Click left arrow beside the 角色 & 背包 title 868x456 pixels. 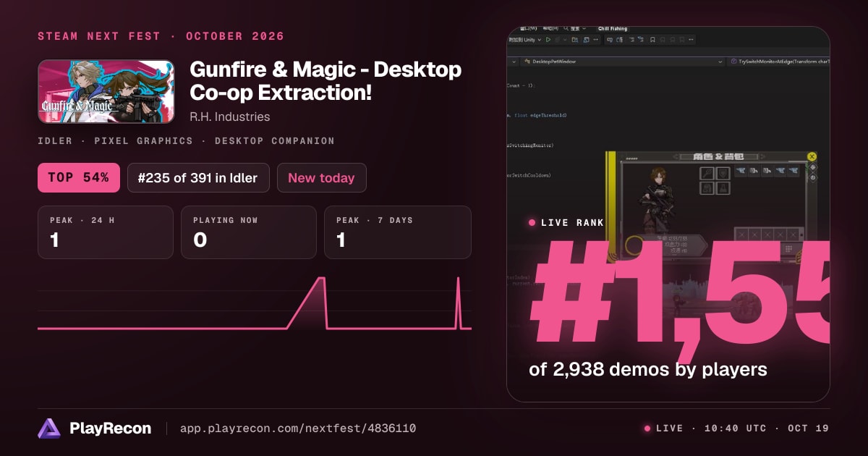[x=676, y=156]
